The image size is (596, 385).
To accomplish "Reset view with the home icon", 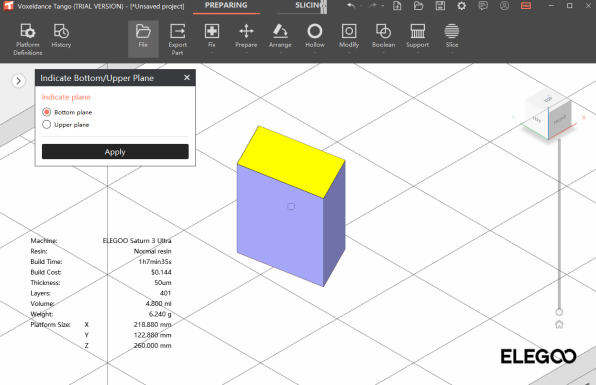I will 559,324.
